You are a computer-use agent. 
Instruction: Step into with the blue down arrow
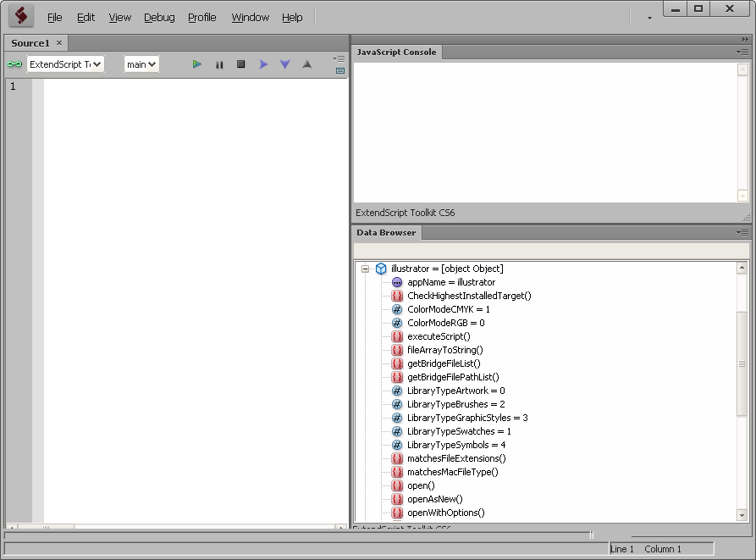pos(285,64)
